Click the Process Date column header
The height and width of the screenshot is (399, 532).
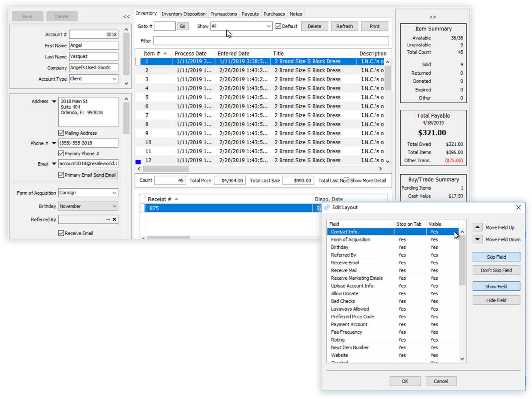pos(193,53)
